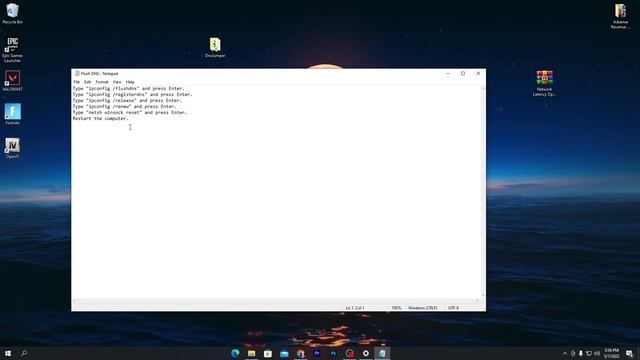Screen dimensions: 640x360
Task: Open the File menu in Notepad
Action: point(76,82)
